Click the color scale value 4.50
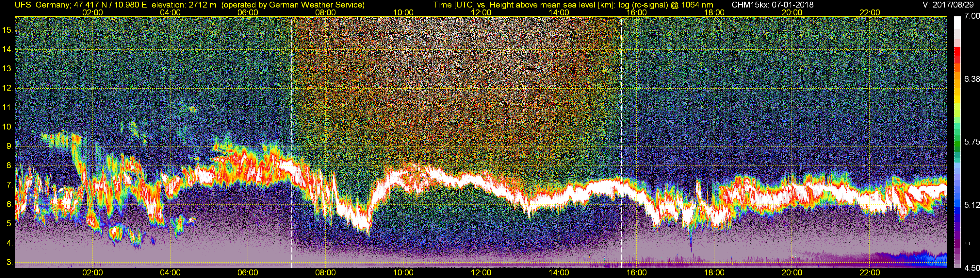The height and width of the screenshot is (278, 980). tap(972, 268)
